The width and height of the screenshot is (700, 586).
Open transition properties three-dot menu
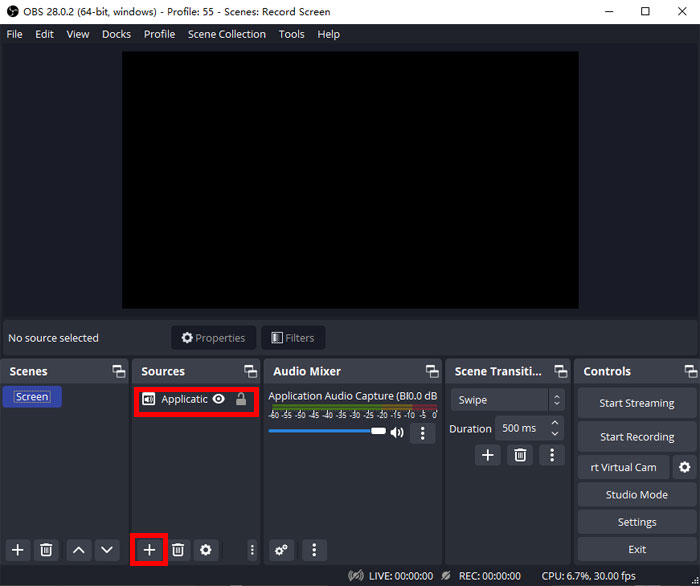[x=552, y=455]
